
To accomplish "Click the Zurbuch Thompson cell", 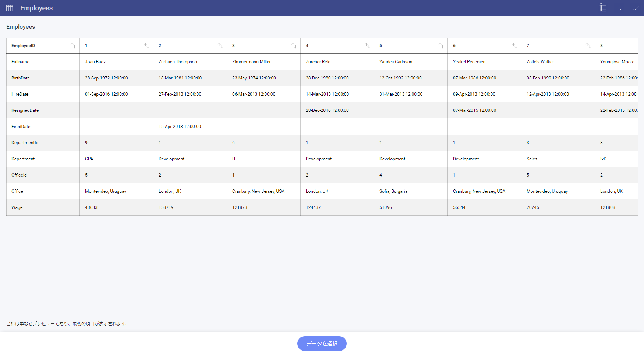I will point(190,62).
